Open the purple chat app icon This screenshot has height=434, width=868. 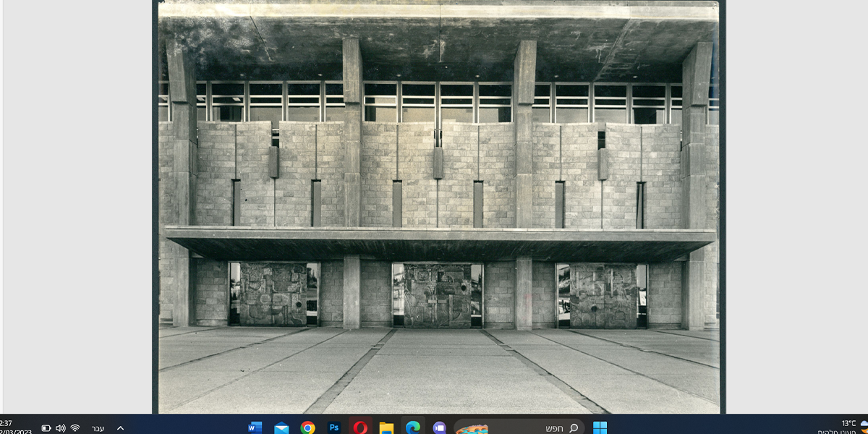coord(439,427)
